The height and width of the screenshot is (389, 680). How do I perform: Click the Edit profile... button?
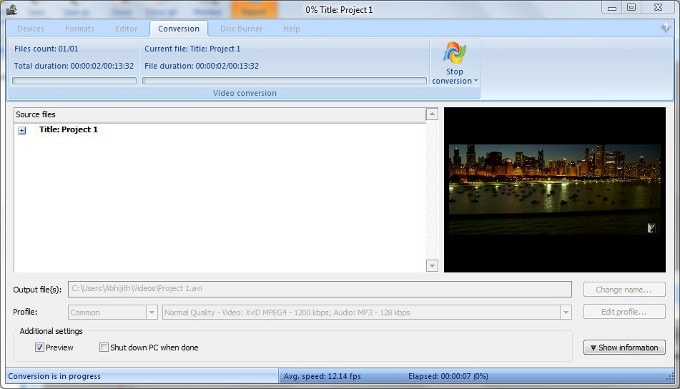click(624, 312)
